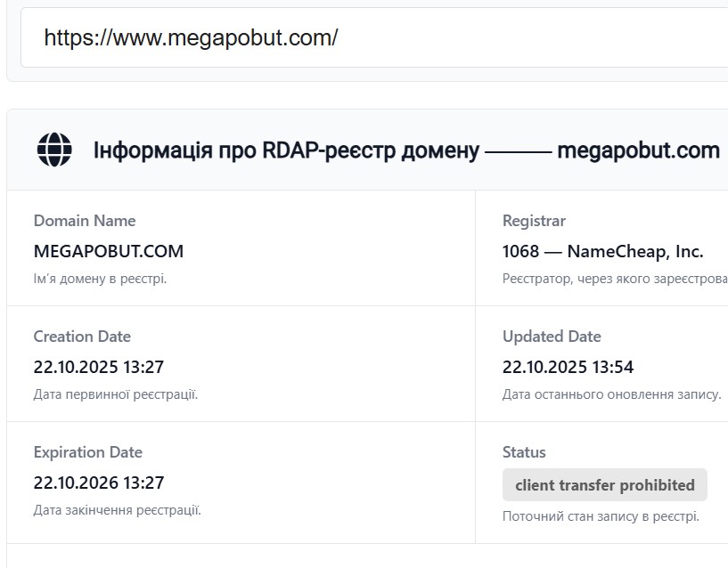Click the 'Дата закінчення реєстрації' description
728x568 pixels.
(118, 510)
